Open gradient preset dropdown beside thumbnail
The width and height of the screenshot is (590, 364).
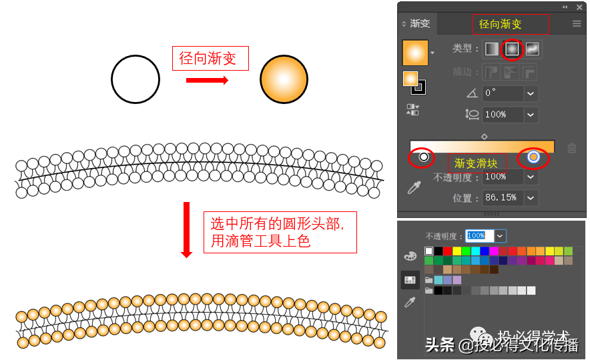click(x=432, y=53)
